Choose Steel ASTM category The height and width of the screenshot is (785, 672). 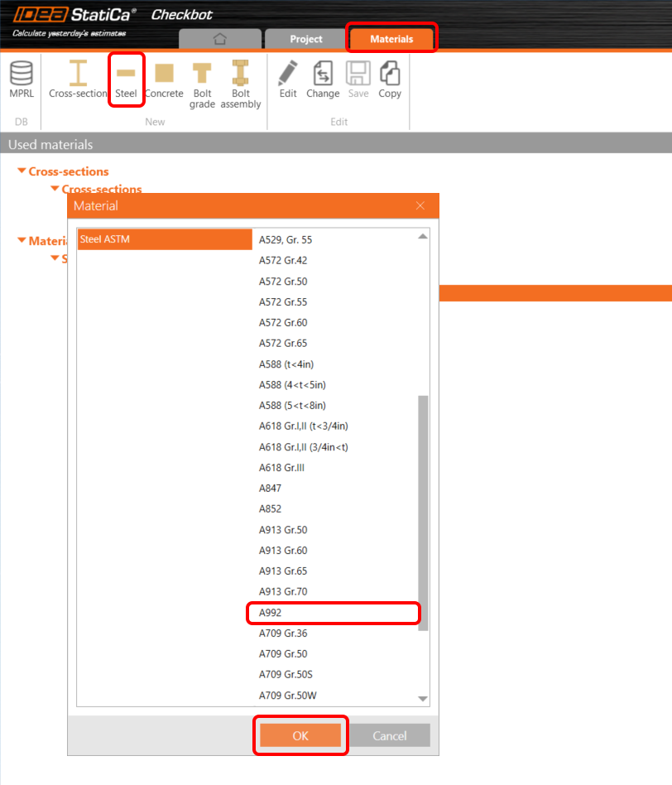(x=164, y=239)
